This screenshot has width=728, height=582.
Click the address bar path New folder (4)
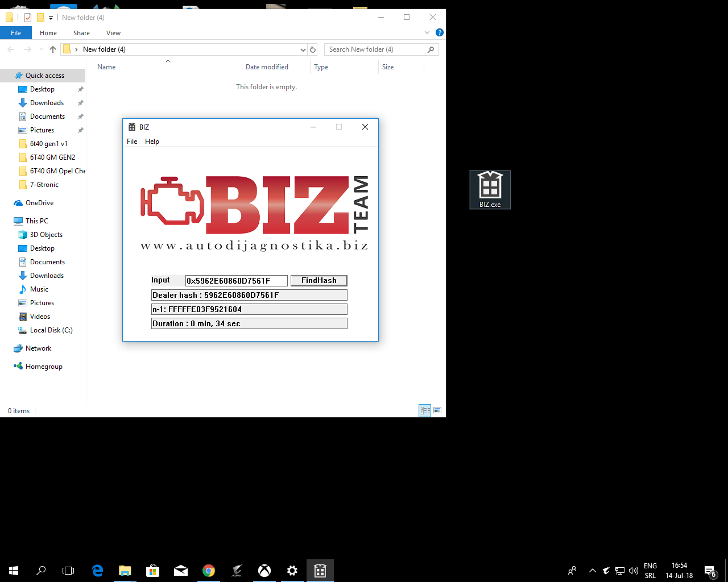pyautogui.click(x=104, y=49)
